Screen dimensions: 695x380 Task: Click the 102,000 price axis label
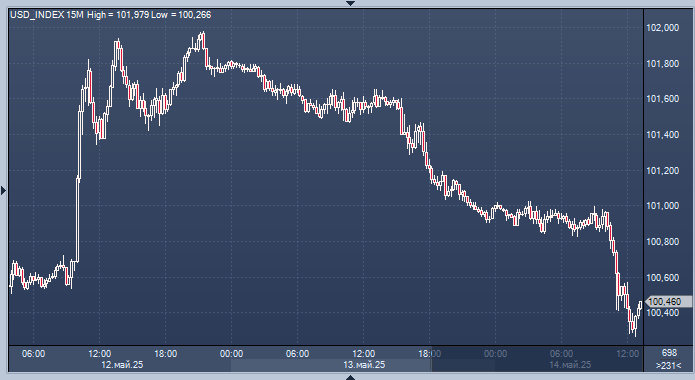(663, 27)
